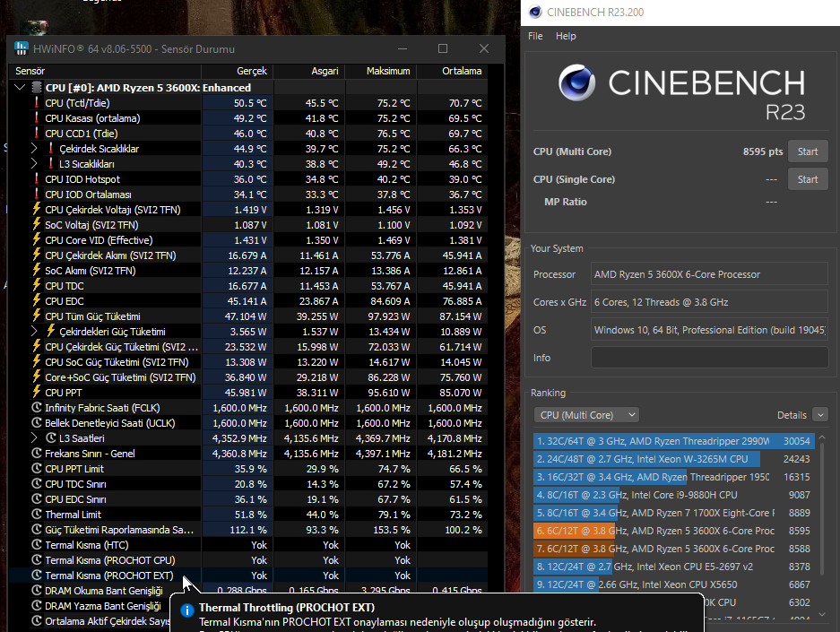Viewport: 840px width, 632px height.
Task: Click thermometer icon of CPU (Tctl/Tdie)
Action: click(37, 102)
